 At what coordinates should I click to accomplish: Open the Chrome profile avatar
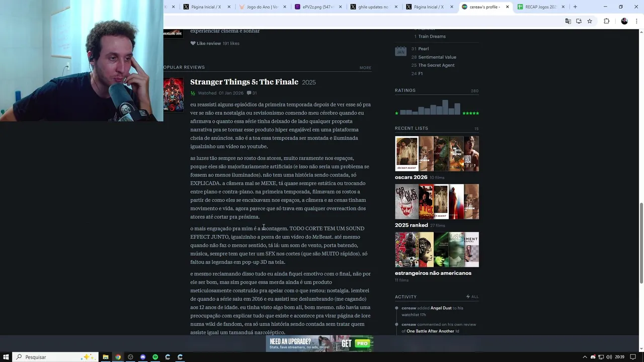pos(624,21)
